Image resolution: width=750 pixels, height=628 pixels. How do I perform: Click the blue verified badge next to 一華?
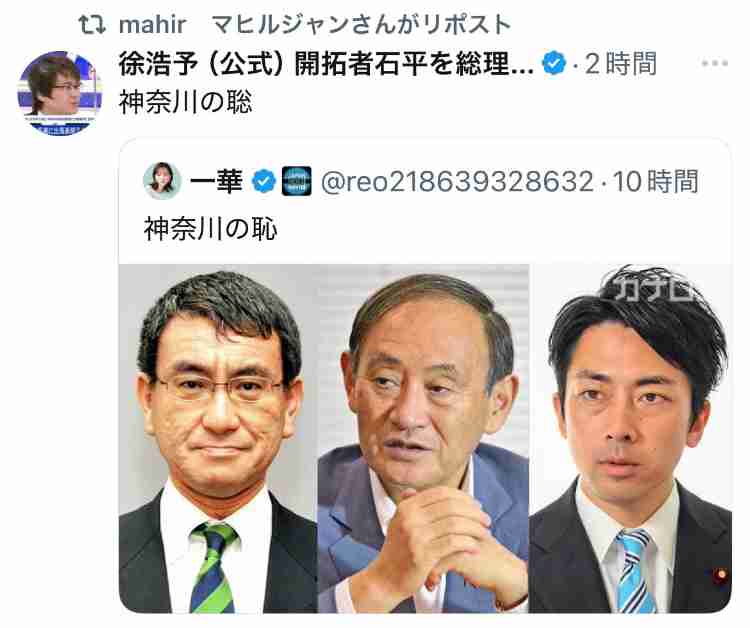click(264, 181)
